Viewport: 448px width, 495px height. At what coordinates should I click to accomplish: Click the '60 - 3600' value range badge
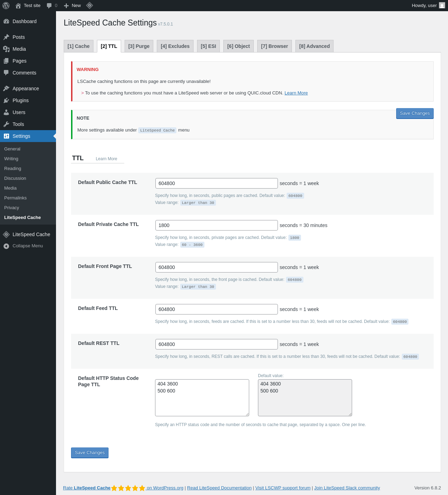[192, 245]
